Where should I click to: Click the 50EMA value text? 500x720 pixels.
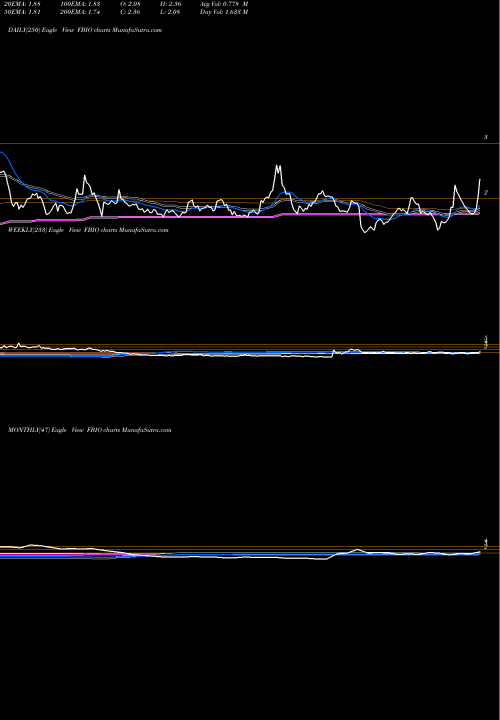[22, 12]
